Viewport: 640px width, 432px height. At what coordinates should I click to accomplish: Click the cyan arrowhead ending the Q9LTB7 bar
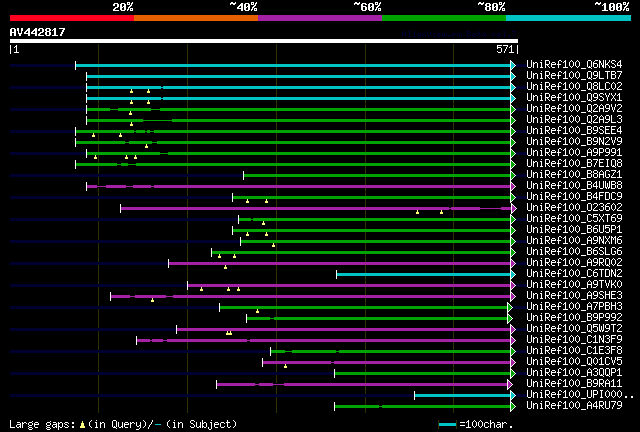(513, 76)
